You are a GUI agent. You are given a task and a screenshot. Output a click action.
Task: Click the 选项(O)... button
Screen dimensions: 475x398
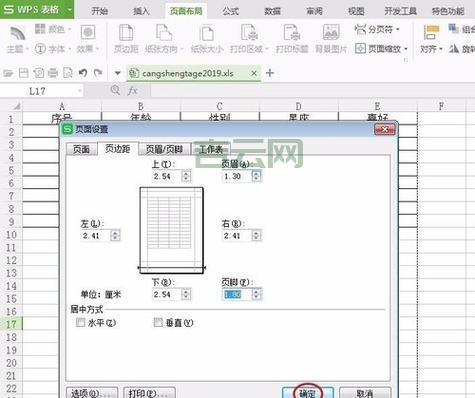pyautogui.click(x=92, y=393)
